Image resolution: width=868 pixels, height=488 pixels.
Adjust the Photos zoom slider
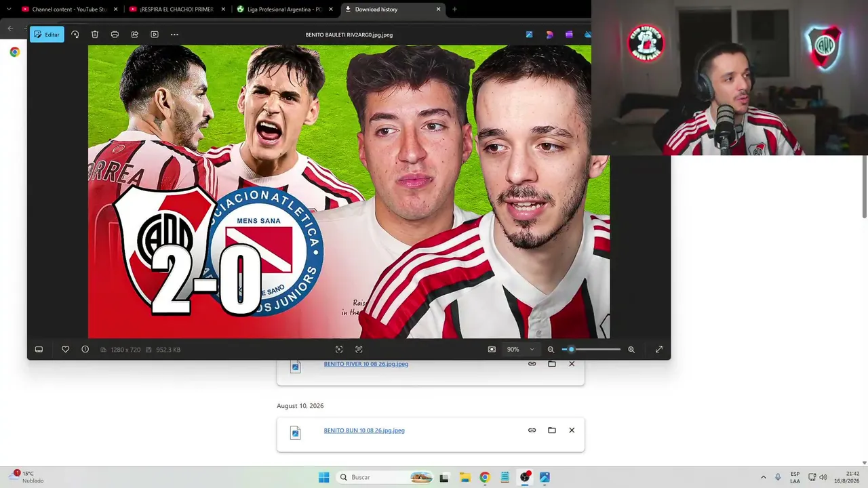pyautogui.click(x=591, y=350)
